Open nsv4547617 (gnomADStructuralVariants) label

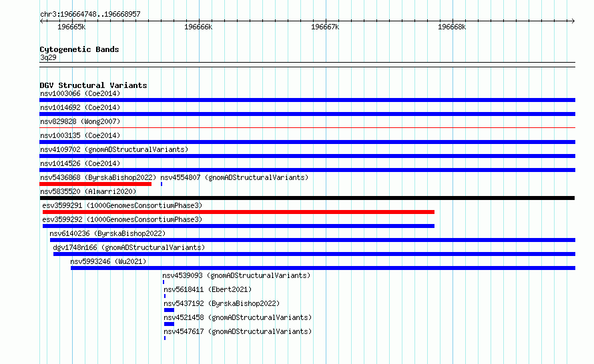tap(238, 331)
